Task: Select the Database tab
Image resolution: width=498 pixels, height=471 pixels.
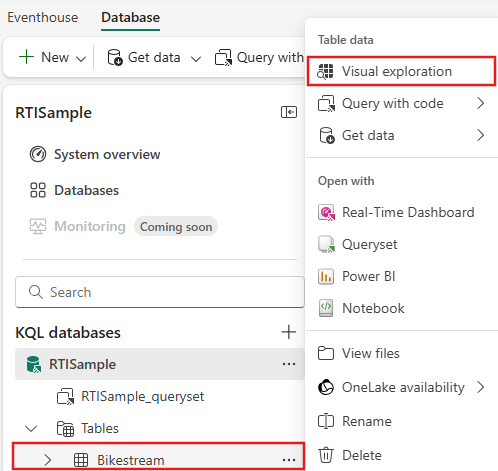Action: tap(130, 17)
